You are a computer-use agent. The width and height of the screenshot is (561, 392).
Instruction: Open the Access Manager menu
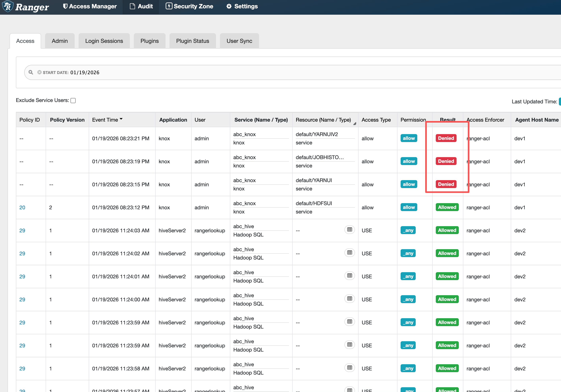pos(90,6)
